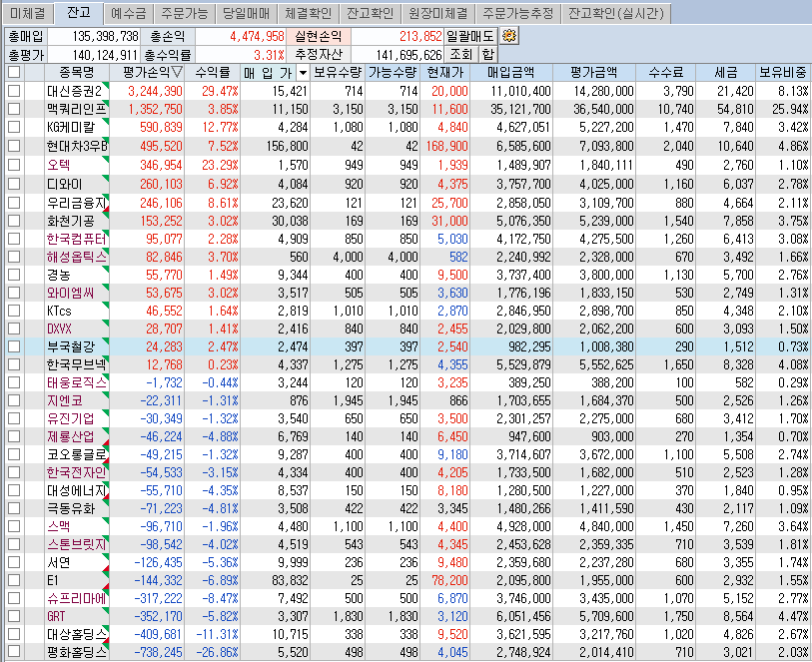Click the 3,244,390 profit value
The width and height of the screenshot is (812, 662).
[x=155, y=91]
